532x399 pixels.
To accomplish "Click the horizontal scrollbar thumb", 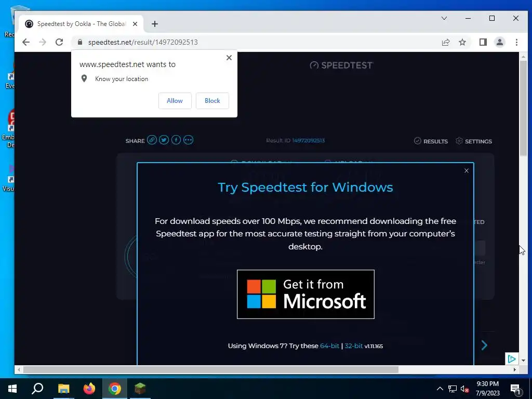I will click(210, 369).
